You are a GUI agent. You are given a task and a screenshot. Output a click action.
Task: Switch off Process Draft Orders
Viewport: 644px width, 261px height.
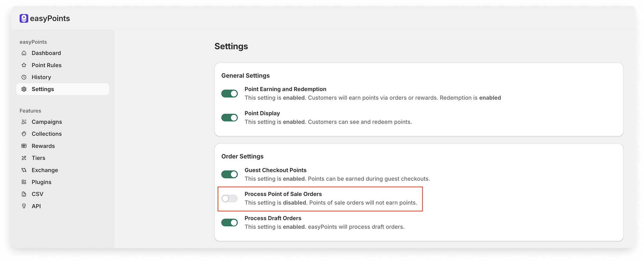coord(230,222)
